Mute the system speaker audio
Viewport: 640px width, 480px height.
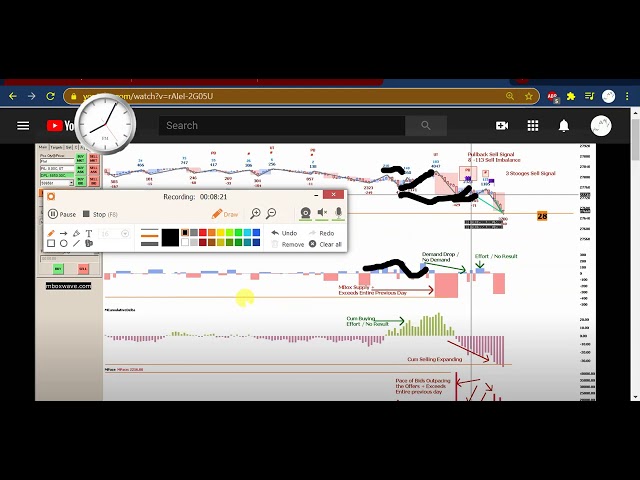click(x=322, y=213)
